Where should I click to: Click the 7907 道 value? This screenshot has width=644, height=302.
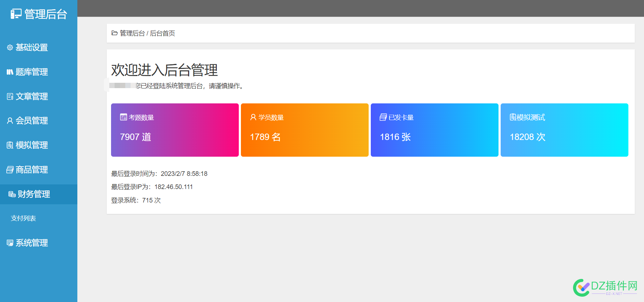(x=136, y=137)
